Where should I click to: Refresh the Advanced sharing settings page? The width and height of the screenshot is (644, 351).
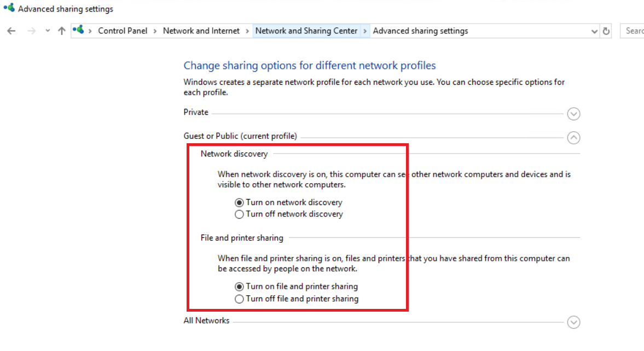606,31
